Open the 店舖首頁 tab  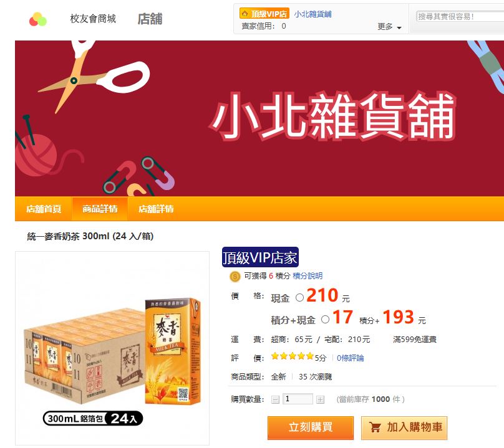coord(44,209)
